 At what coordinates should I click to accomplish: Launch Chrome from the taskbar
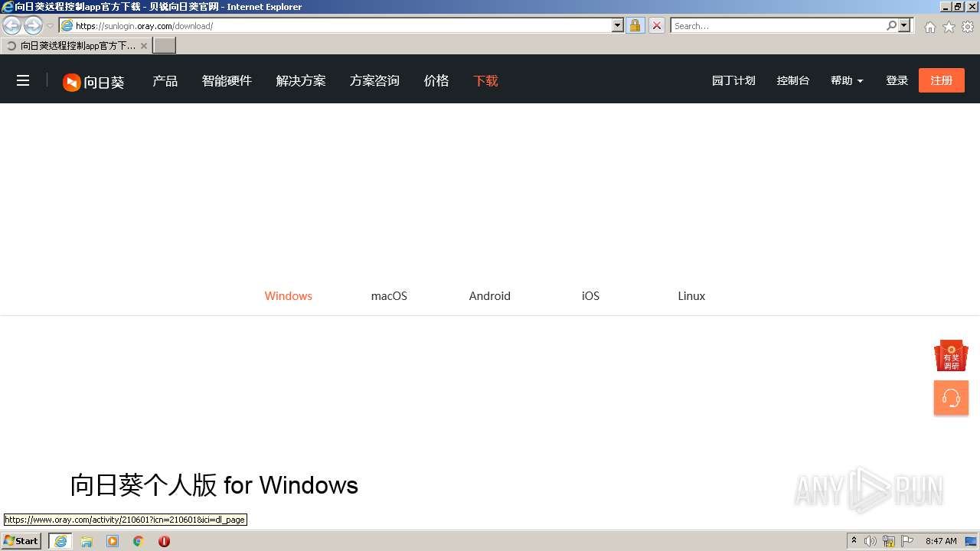[x=139, y=541]
